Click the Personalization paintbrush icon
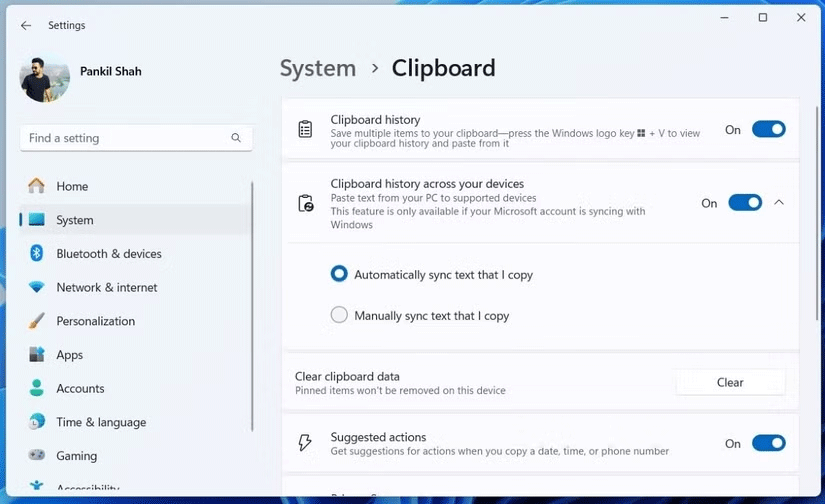This screenshot has height=504, width=825. 36,320
